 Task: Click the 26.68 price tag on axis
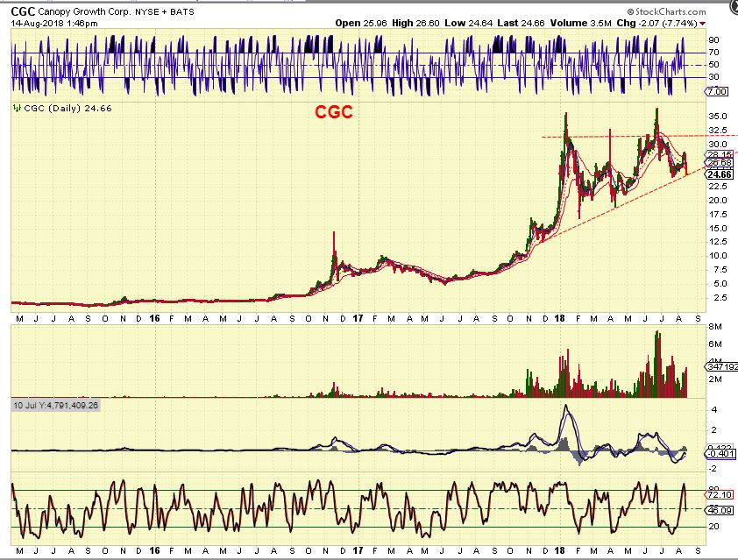[720, 163]
